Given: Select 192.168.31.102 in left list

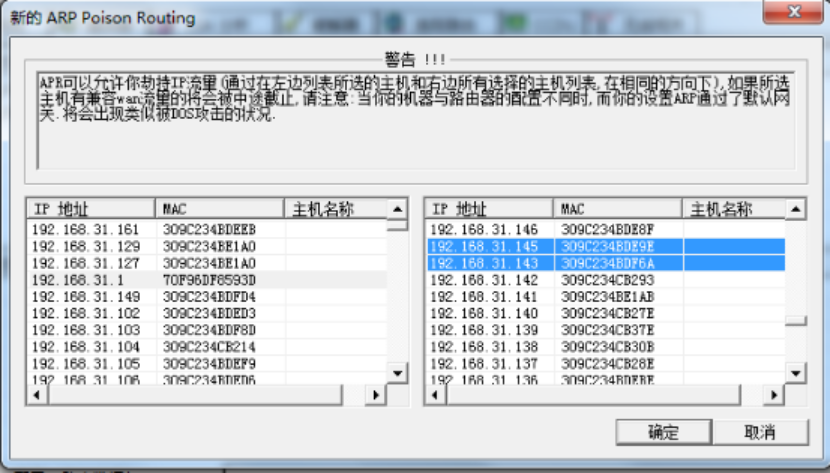Looking at the screenshot, I should coord(207,314).
